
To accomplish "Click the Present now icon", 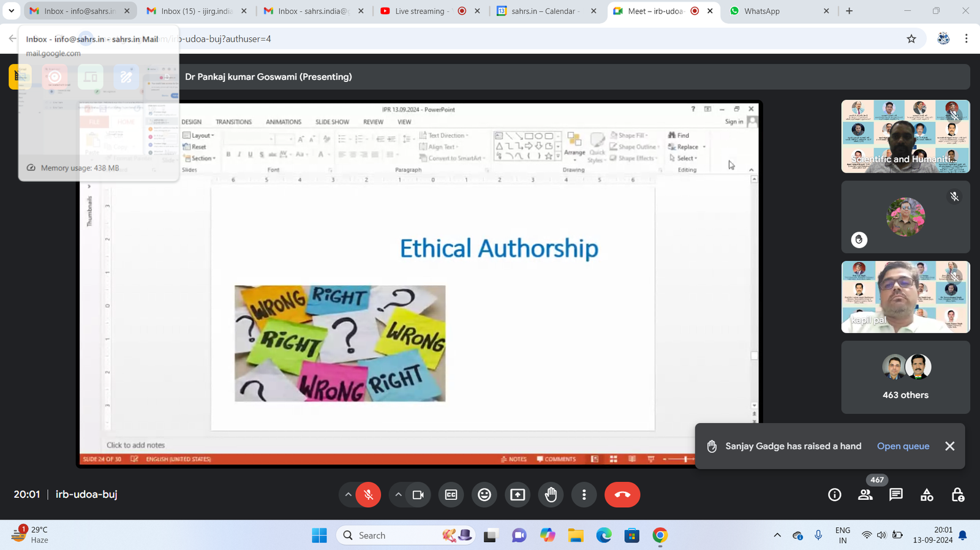I will point(518,495).
